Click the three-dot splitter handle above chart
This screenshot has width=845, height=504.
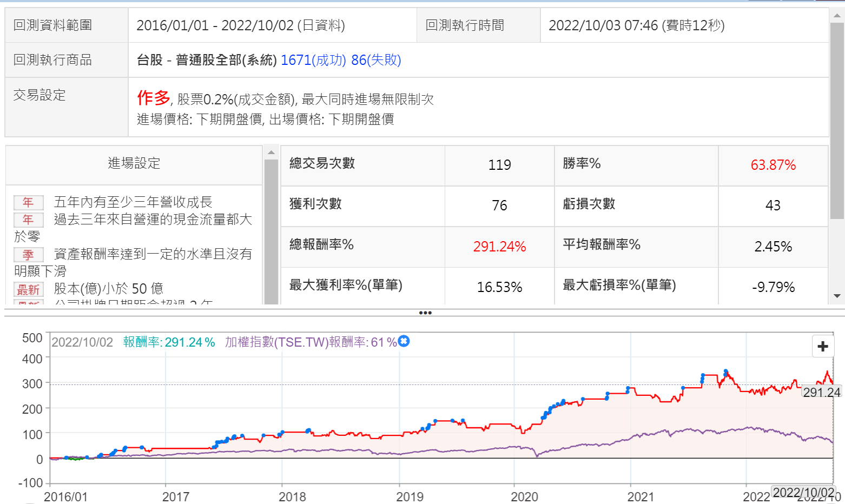[425, 313]
